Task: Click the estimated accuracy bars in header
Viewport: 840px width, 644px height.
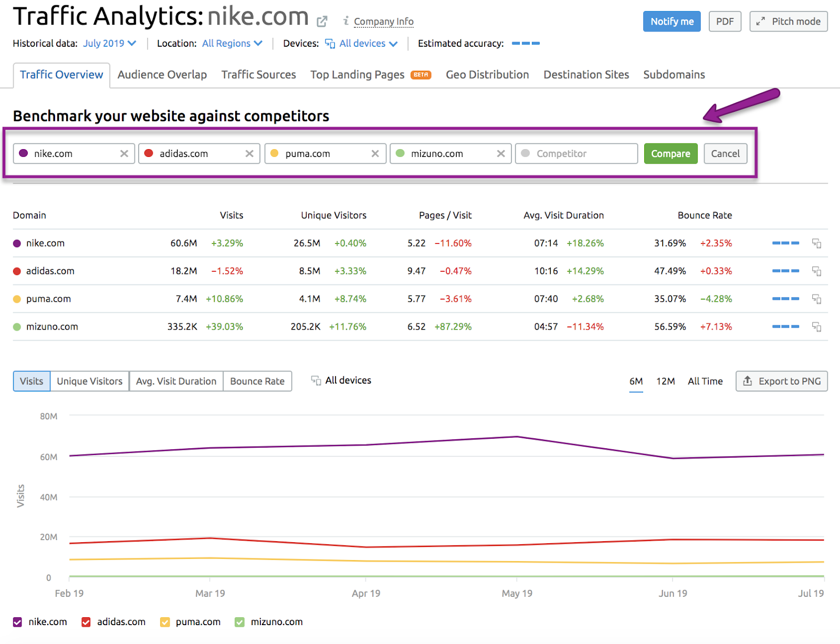Action: pos(526,44)
